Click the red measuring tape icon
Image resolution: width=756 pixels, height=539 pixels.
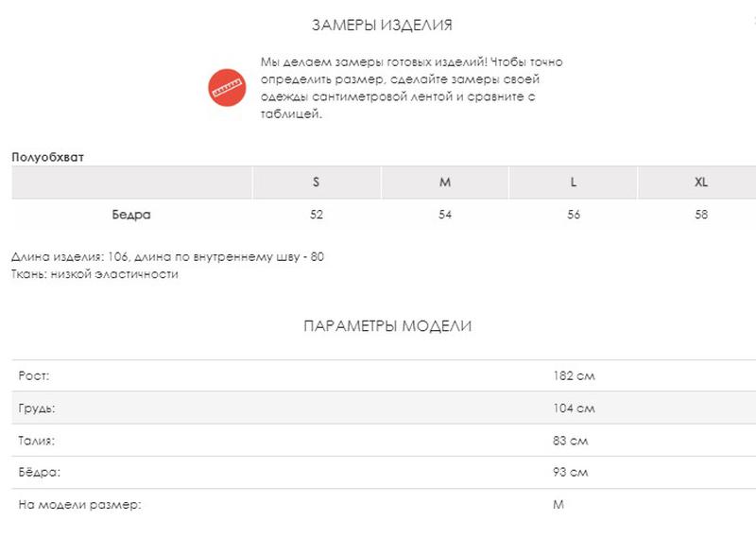pyautogui.click(x=227, y=88)
